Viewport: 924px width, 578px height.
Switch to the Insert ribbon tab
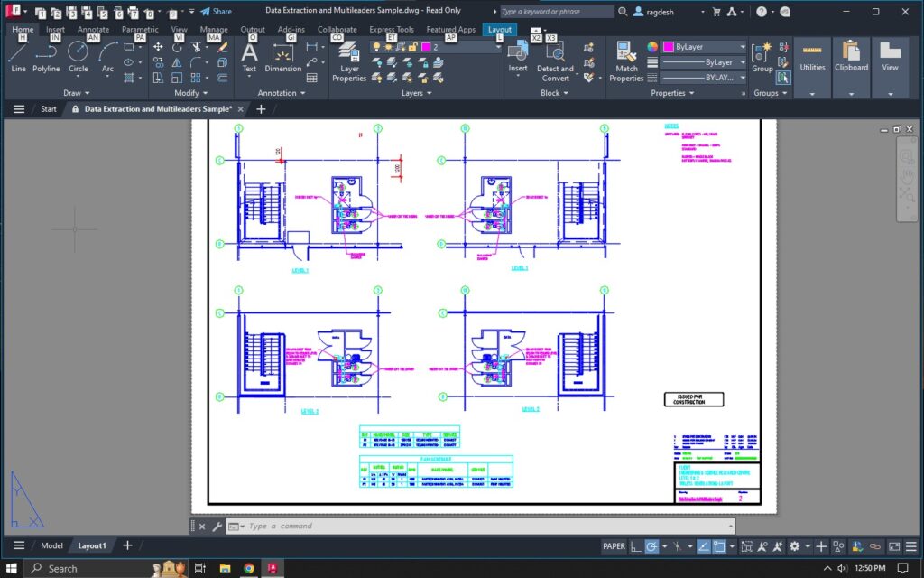(x=55, y=30)
